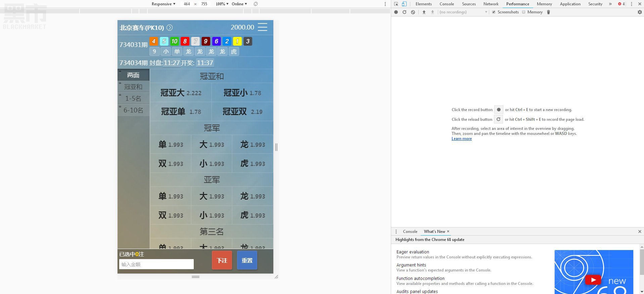Open the Learn more link
The height and width of the screenshot is (294, 644).
[x=461, y=139]
